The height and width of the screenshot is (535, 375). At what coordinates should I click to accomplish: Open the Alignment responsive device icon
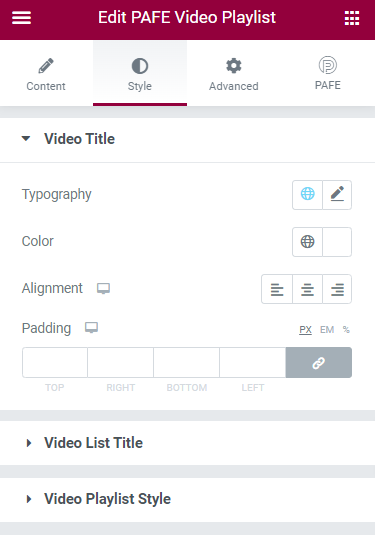pyautogui.click(x=103, y=288)
